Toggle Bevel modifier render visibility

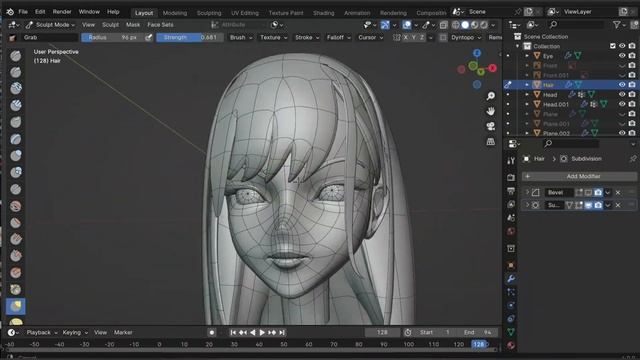[598, 192]
